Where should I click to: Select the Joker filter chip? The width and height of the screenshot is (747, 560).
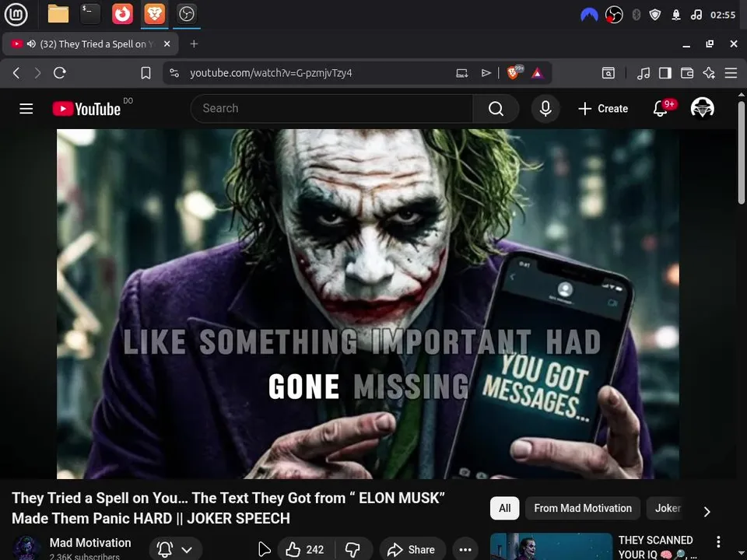[668, 508]
